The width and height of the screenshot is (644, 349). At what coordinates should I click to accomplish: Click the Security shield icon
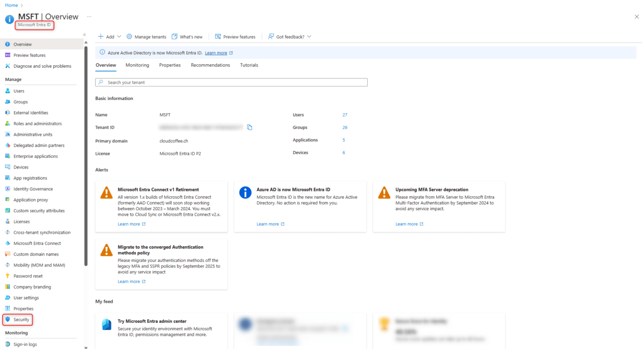coord(8,320)
